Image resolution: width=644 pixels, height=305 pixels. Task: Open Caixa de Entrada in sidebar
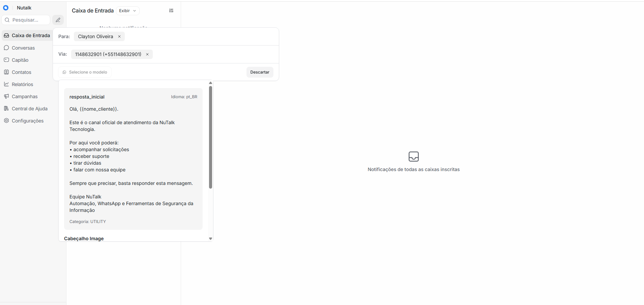click(x=27, y=35)
